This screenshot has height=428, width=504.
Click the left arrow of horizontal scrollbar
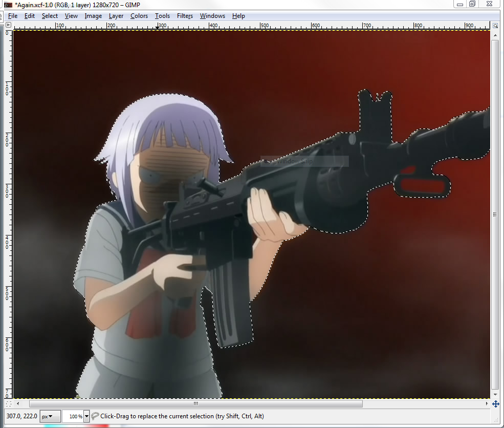pos(18,403)
